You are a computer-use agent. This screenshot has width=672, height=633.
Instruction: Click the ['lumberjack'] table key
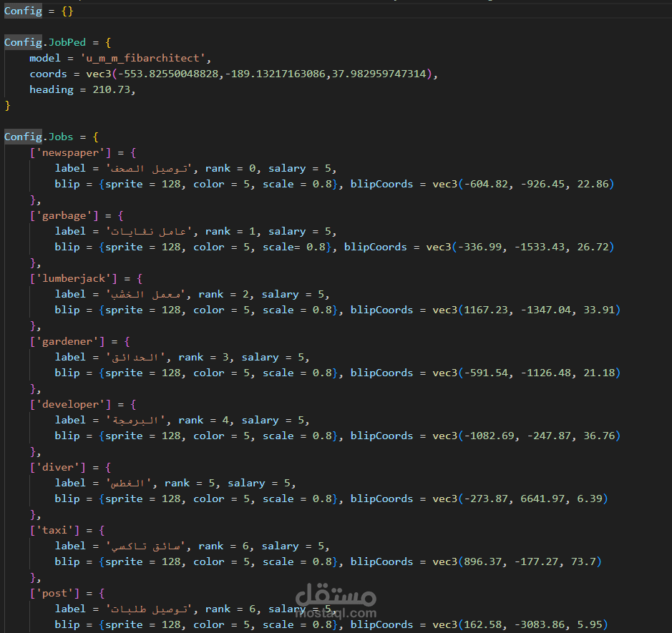73,279
